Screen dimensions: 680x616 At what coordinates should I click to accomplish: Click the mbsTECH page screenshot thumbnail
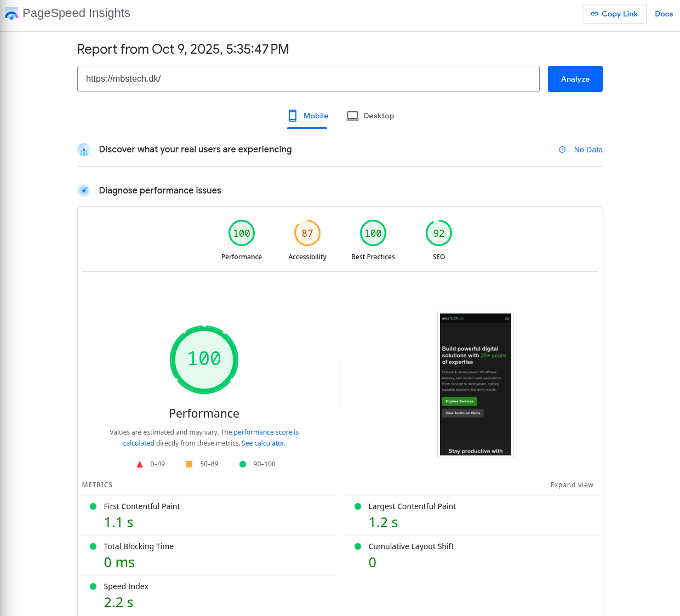coord(476,384)
